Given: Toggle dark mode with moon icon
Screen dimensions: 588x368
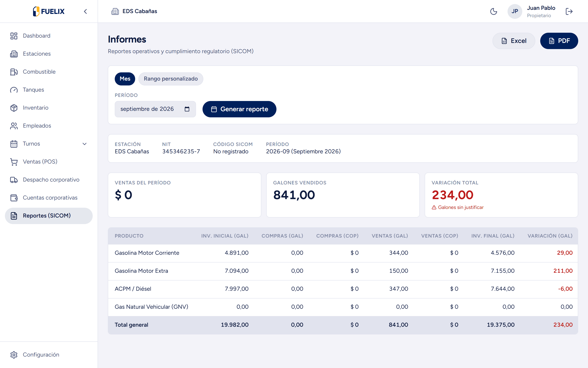Looking at the screenshot, I should pyautogui.click(x=493, y=11).
